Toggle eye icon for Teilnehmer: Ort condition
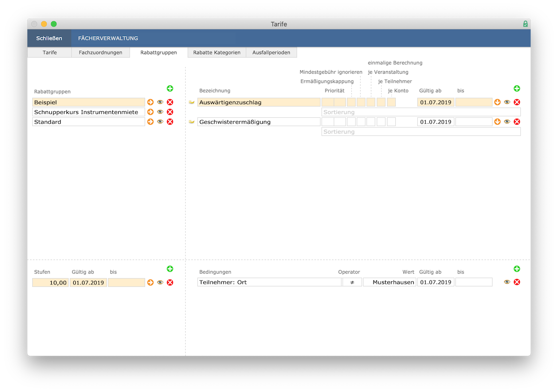The height and width of the screenshot is (392, 558). pos(507,282)
